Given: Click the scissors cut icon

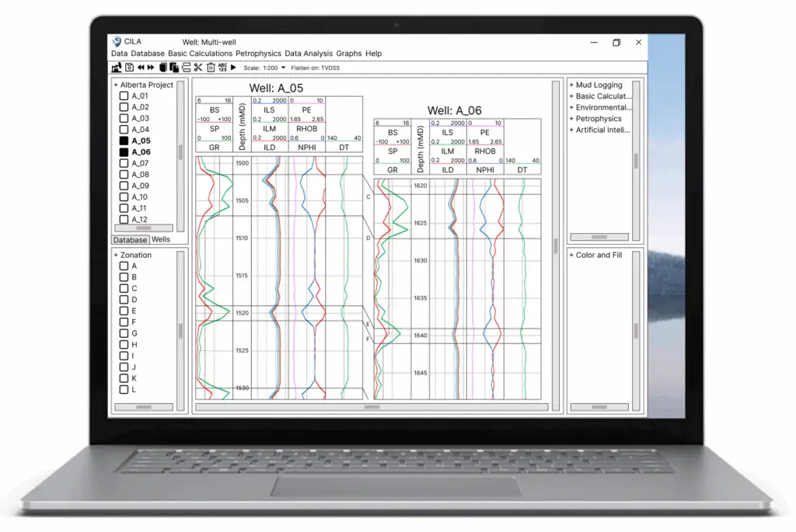Looking at the screenshot, I should tap(198, 68).
